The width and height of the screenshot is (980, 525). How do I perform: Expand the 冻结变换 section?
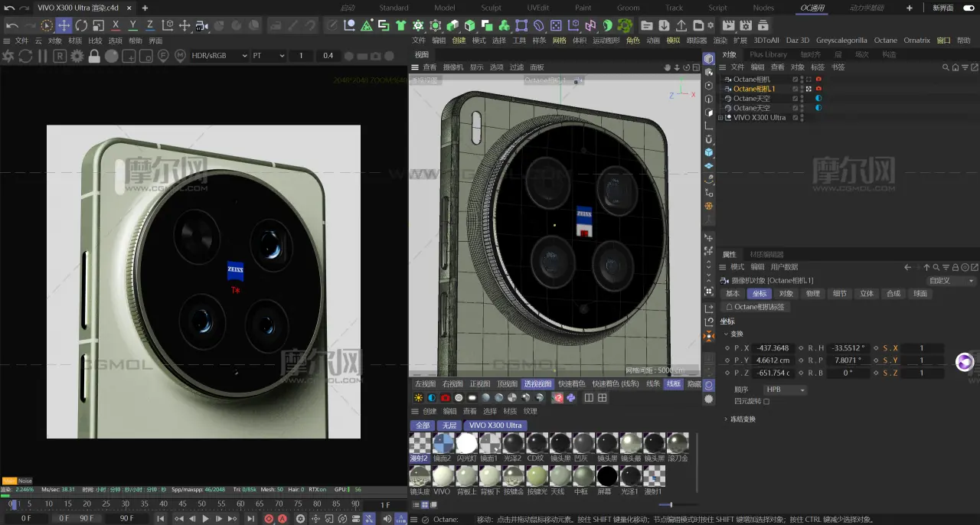(726, 419)
